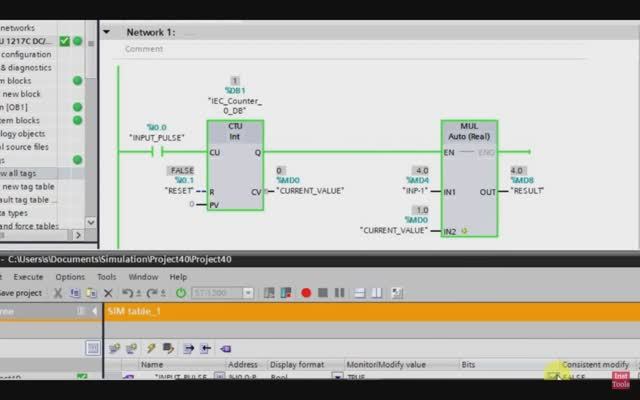640x400 pixels.
Task: Click the first SIM table toolbar icon
Action: click(x=115, y=348)
